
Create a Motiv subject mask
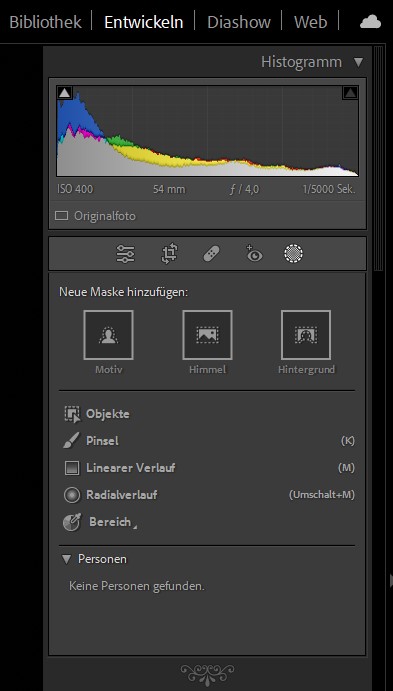tap(108, 335)
